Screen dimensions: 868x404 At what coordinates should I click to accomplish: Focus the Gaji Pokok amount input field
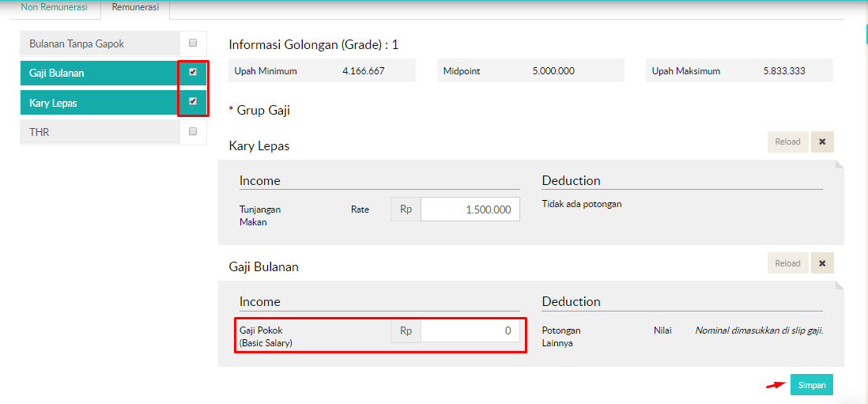470,331
